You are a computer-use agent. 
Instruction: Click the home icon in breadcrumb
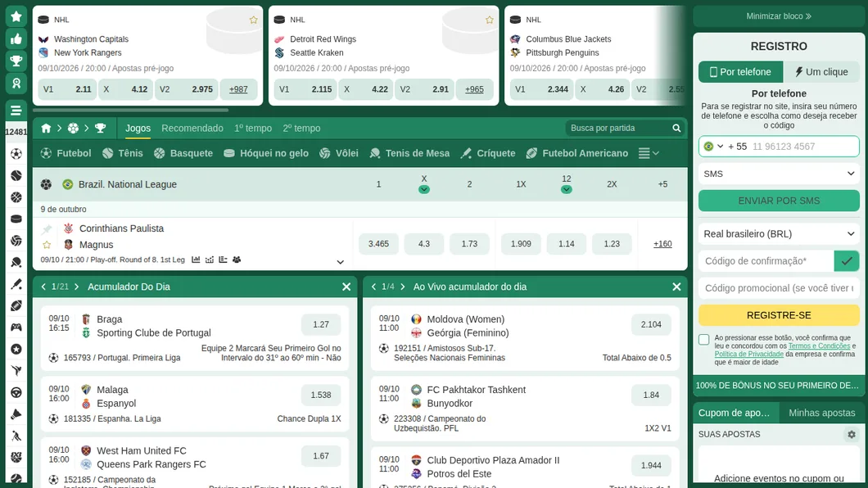click(x=46, y=129)
